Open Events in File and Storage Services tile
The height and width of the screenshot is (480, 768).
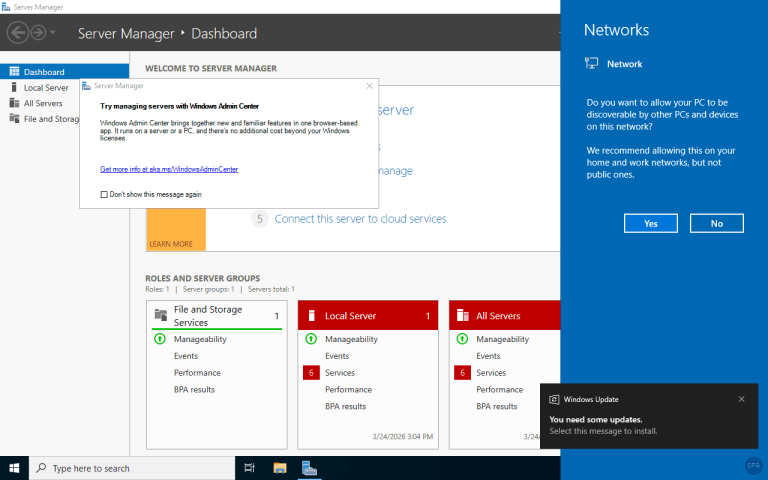[186, 356]
